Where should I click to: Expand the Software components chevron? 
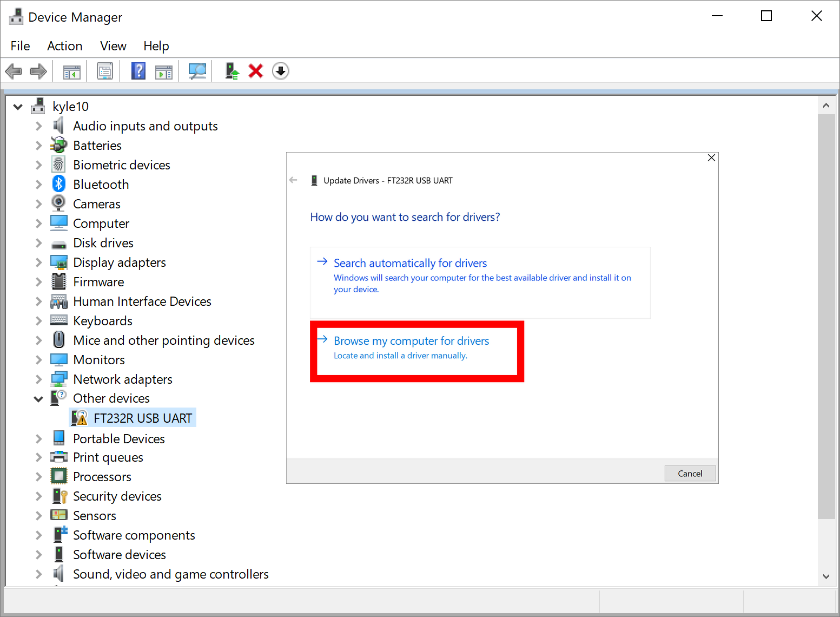pos(38,535)
